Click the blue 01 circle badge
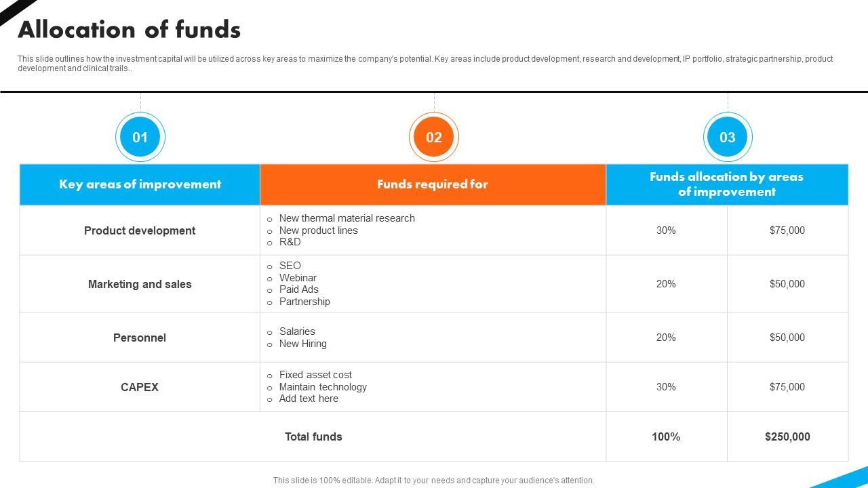This screenshot has height=488, width=868. click(140, 138)
